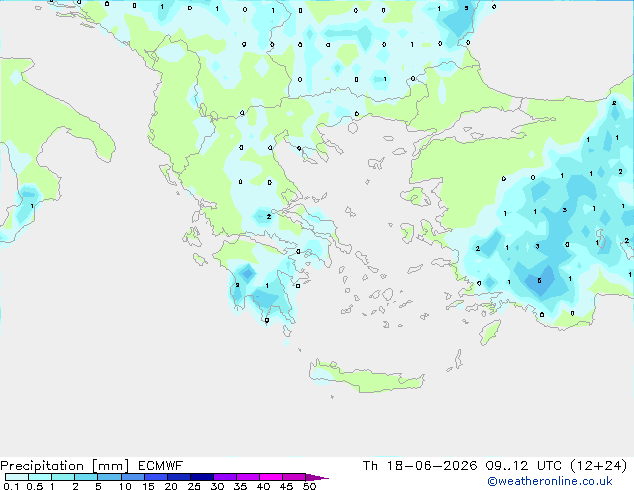This screenshot has width=634, height=490.
Task: Click the 0.5–1 mm legend color swatch
Action: coord(40,477)
